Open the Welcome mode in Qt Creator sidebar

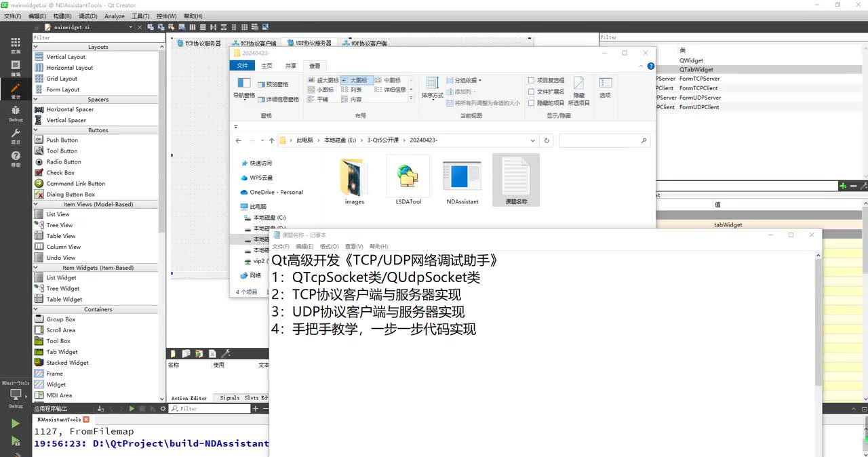point(15,45)
